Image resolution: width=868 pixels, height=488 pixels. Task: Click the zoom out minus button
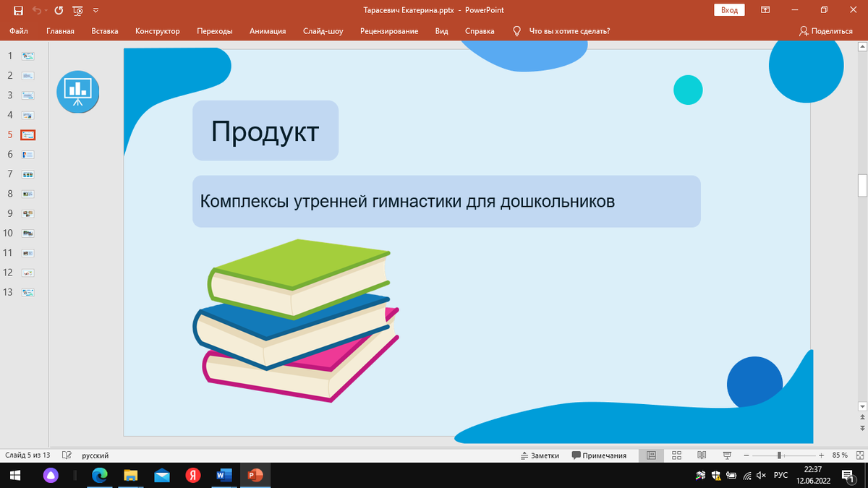click(746, 455)
